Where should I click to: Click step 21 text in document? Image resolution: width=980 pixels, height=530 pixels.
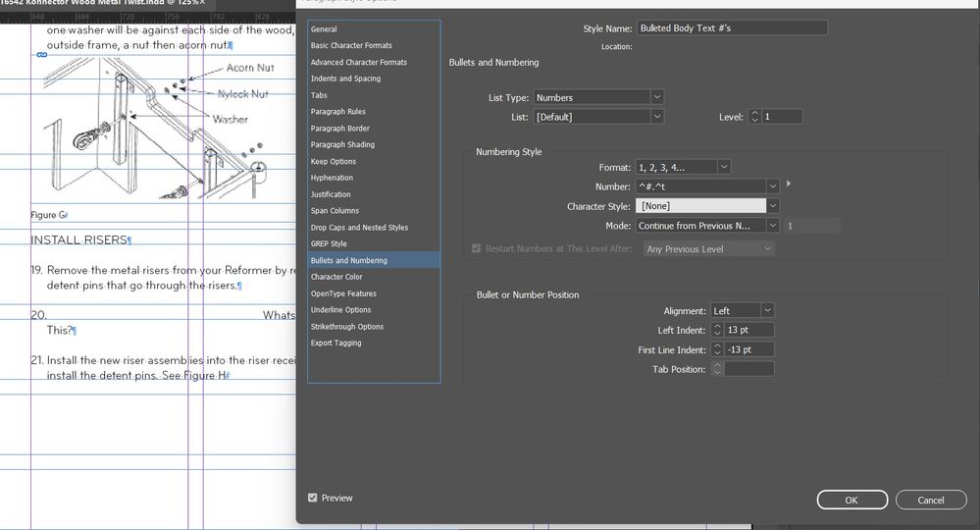click(x=164, y=367)
